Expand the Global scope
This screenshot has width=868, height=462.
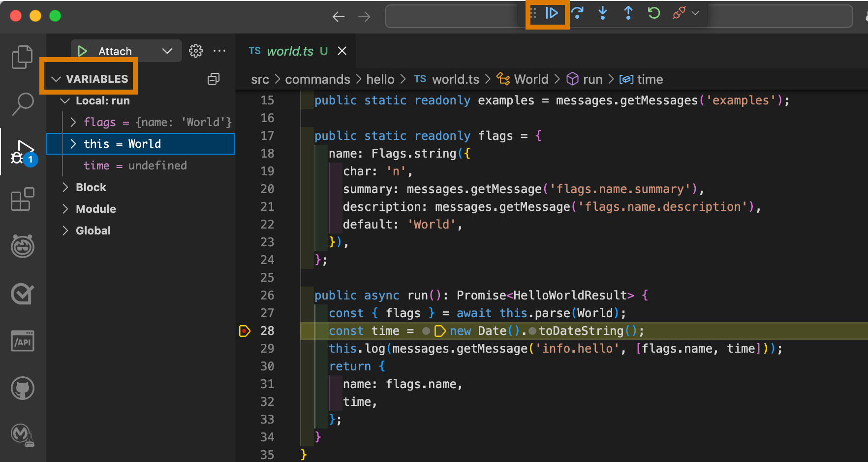pyautogui.click(x=65, y=231)
